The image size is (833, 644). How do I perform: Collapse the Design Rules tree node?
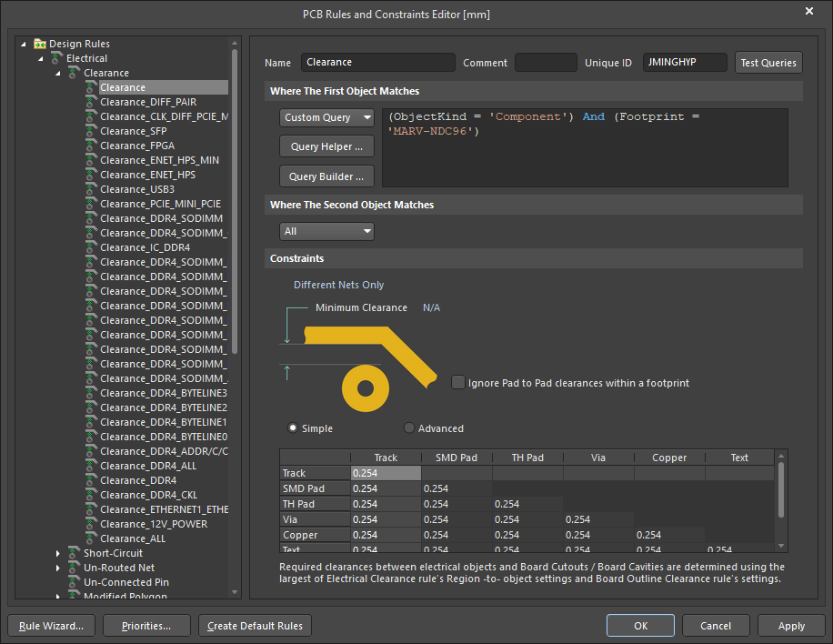24,44
